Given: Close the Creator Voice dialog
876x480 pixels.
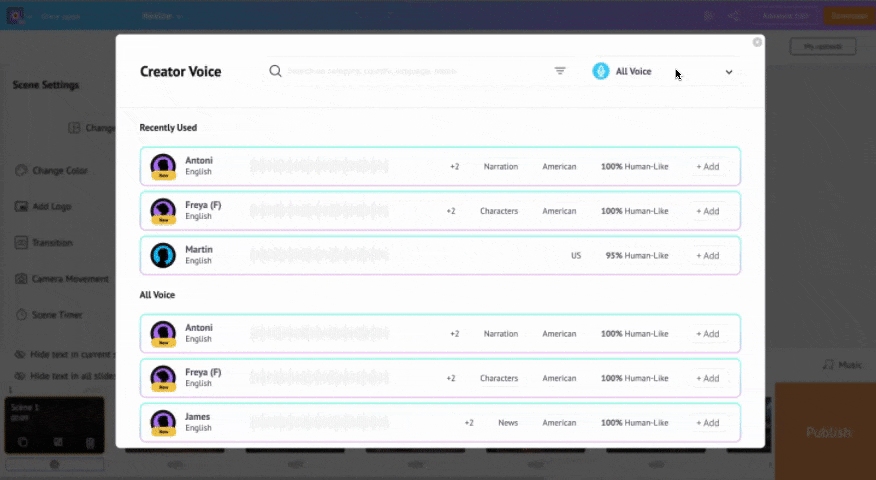Looking at the screenshot, I should pyautogui.click(x=757, y=42).
